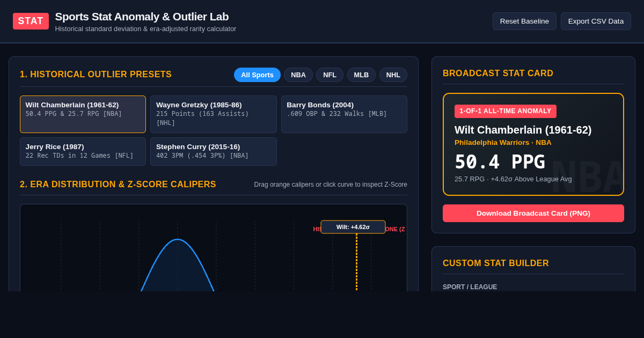Click the Philadelphia Warriors · NBA subtitle
Image resolution: width=644 pixels, height=338 pixels.
(x=503, y=142)
